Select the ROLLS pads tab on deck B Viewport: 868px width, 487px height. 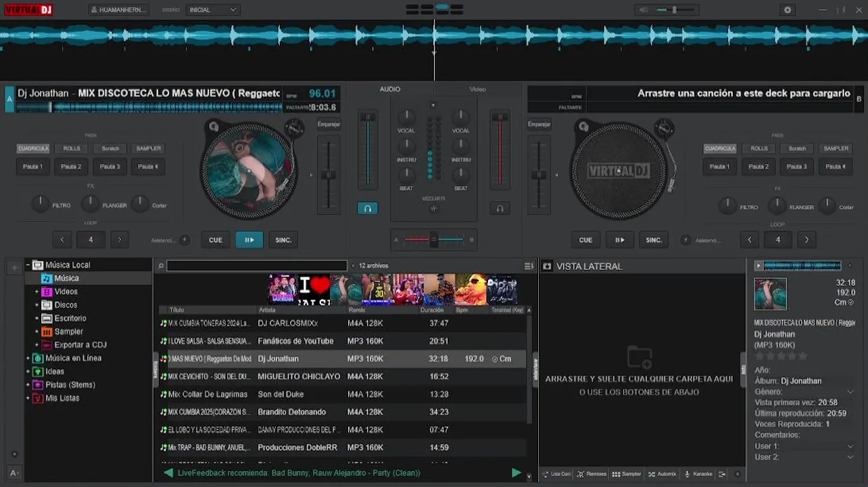point(759,148)
